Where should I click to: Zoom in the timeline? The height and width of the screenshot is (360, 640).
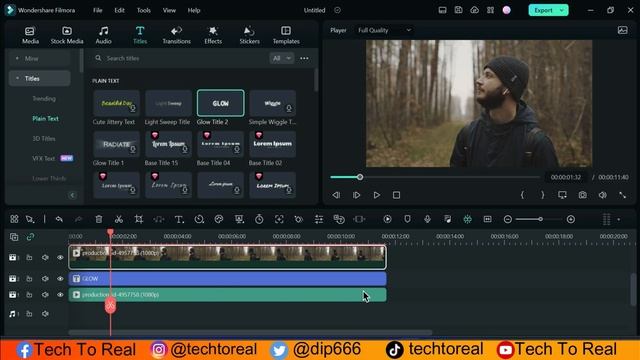click(x=571, y=219)
